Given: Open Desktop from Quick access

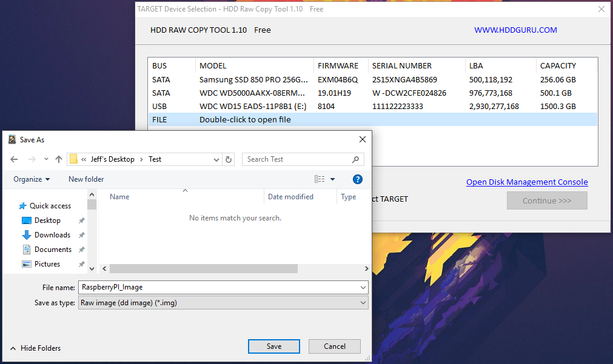Looking at the screenshot, I should [47, 220].
